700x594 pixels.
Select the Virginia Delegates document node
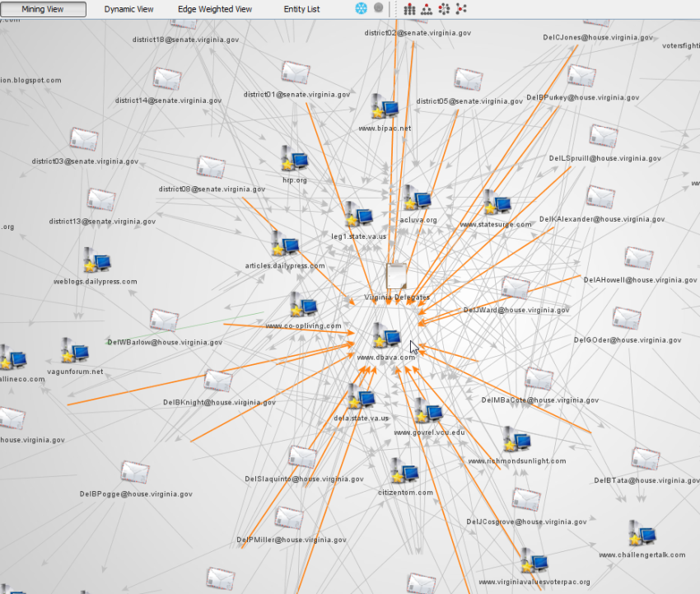(x=396, y=277)
